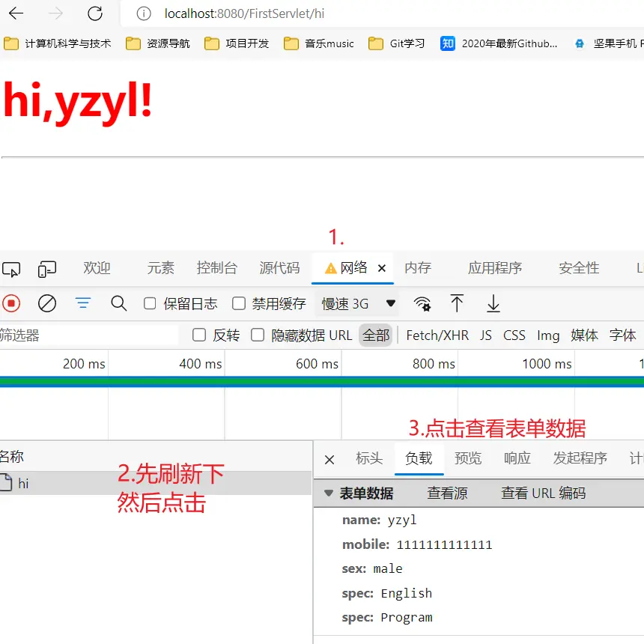Toggle device emulation icon
This screenshot has height=644, width=644.
coord(47,268)
